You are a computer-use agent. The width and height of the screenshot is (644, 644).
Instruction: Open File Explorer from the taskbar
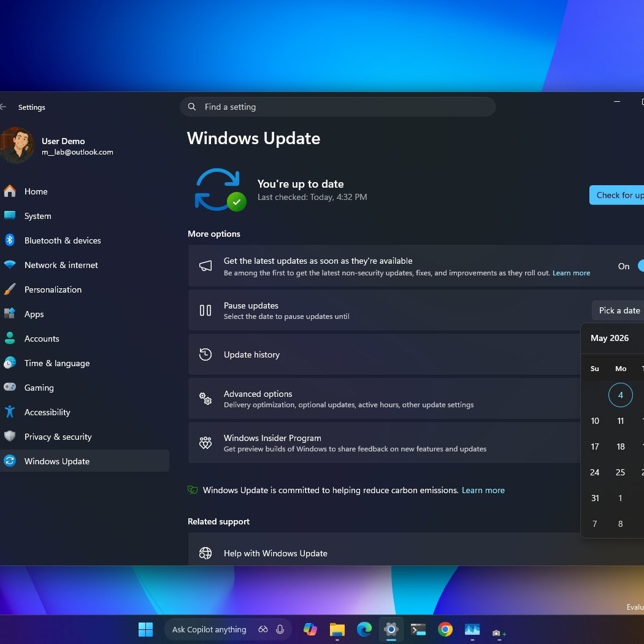(x=337, y=629)
